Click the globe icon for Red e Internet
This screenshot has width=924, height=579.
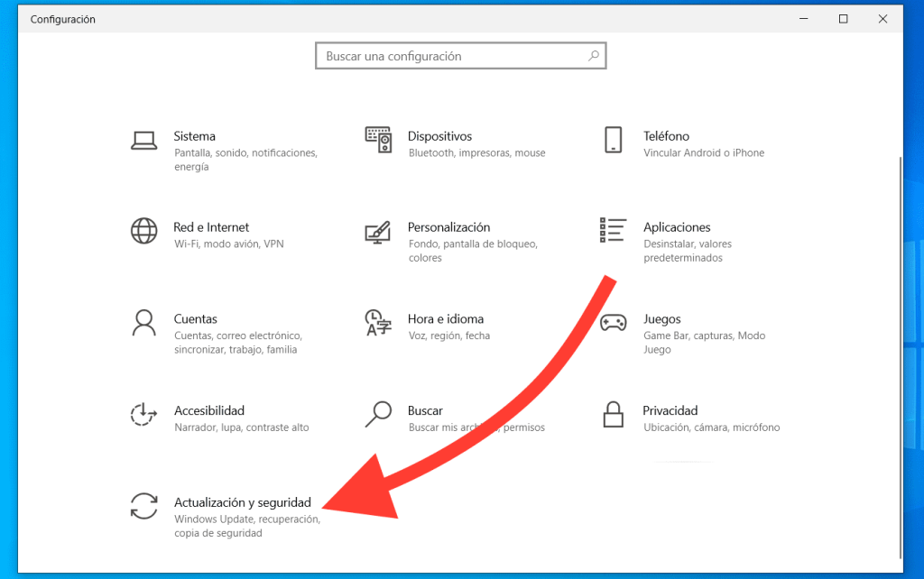144,232
